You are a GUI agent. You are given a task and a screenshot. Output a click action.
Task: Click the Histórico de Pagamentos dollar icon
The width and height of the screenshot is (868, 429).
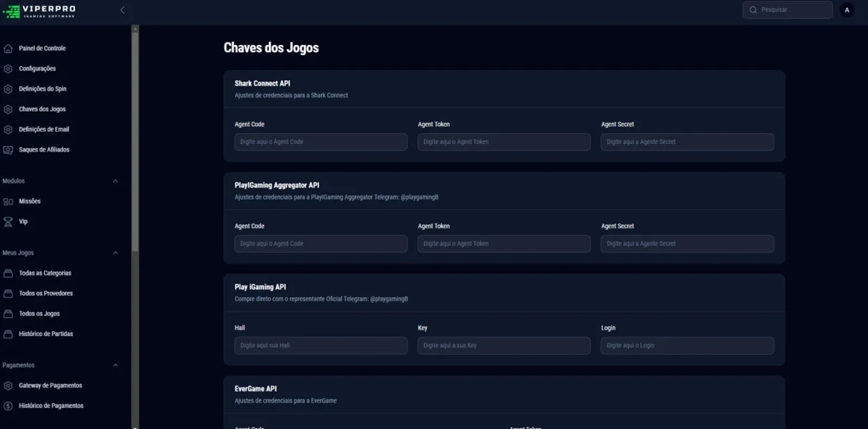[8, 406]
